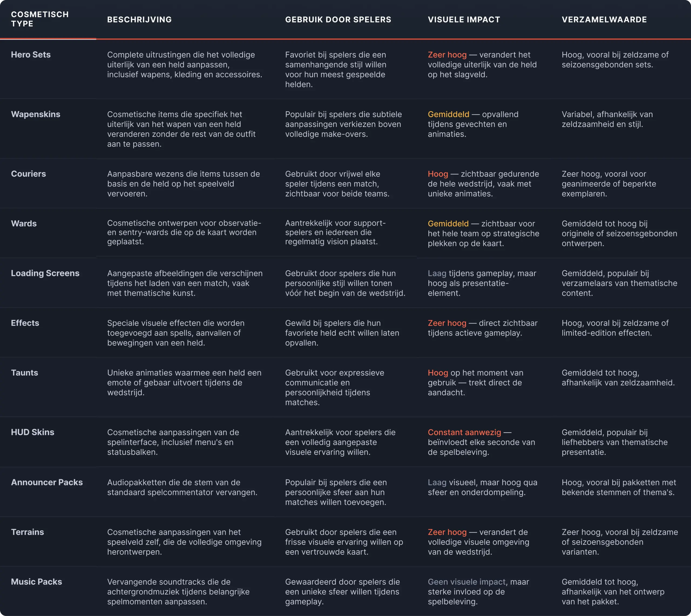
Task: Click the Effects row label
Action: [x=25, y=323]
